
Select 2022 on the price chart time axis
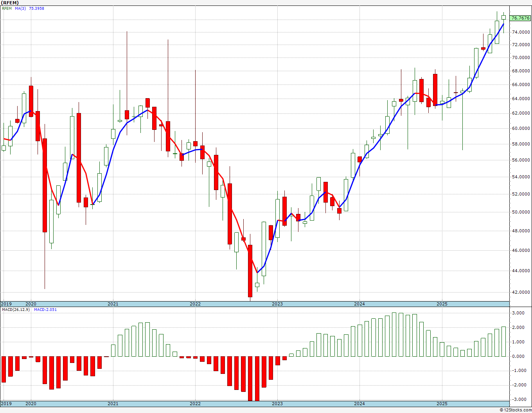[195, 304]
